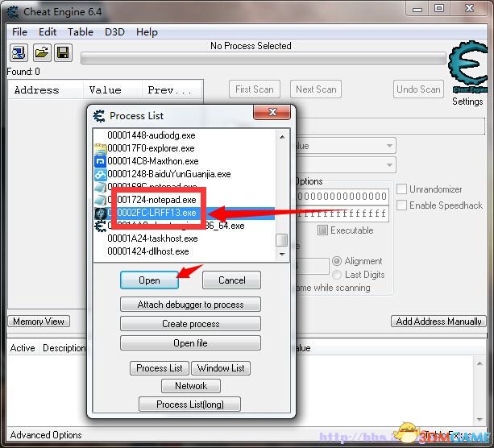Select the Last Digits radio button

tap(337, 275)
